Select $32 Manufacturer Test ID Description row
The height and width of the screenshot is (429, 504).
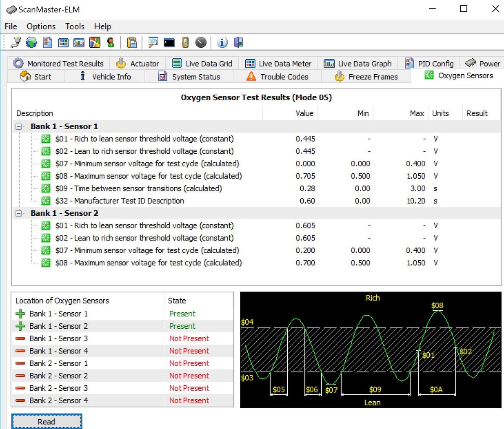tap(257, 201)
